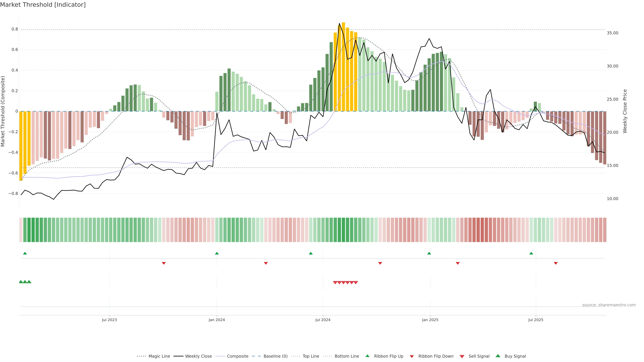Click the Market Threshold [Indicator] title
Image resolution: width=644 pixels, height=362 pixels.
coord(43,5)
